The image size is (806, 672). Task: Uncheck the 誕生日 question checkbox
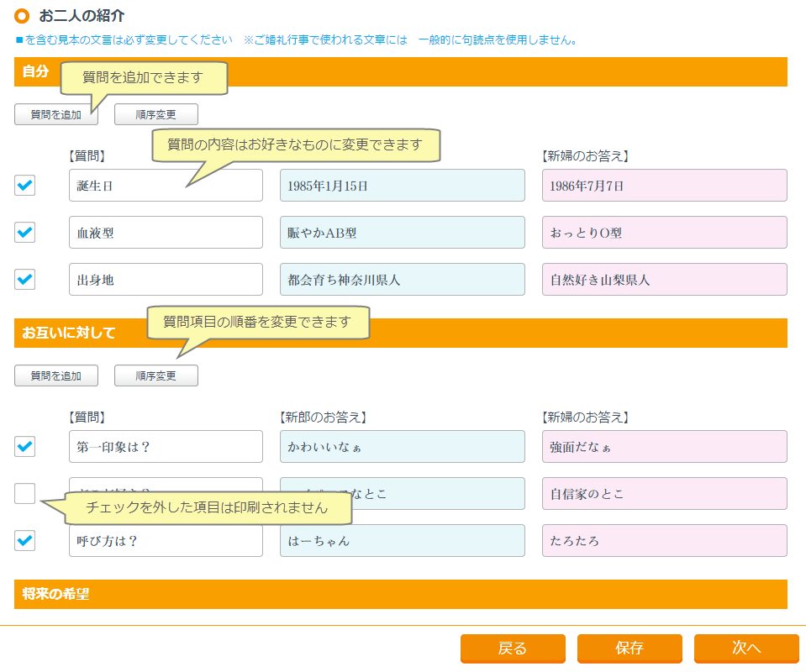(x=25, y=186)
